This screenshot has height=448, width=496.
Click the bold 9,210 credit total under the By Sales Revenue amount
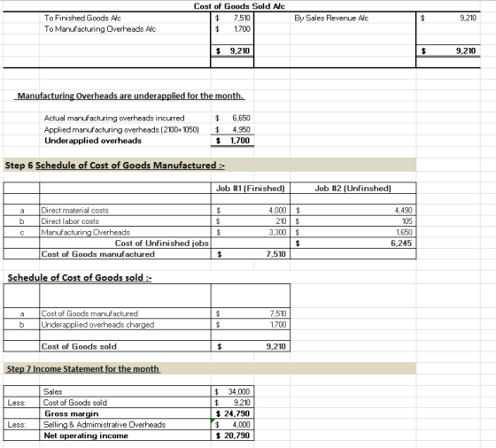pyautogui.click(x=466, y=50)
